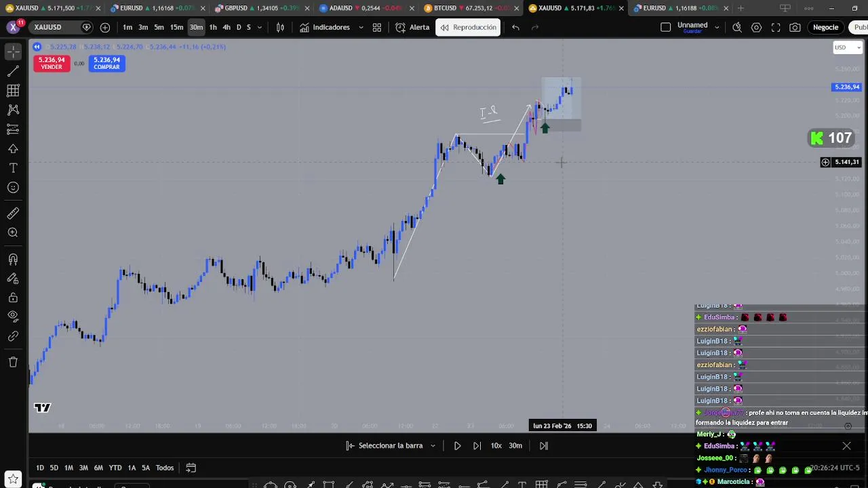Select the Todos date range
Viewport: 868px width, 488px height.
[165, 468]
